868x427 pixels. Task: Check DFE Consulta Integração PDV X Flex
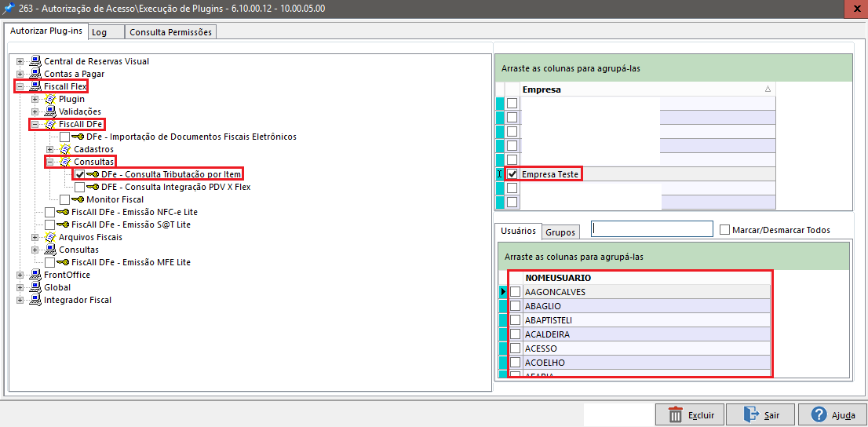(80, 187)
